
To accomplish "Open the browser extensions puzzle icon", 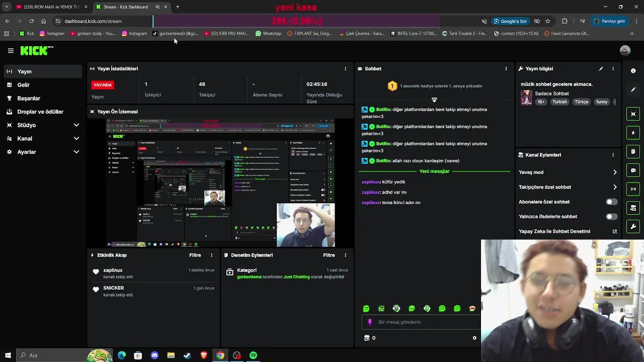I will 565,21.
